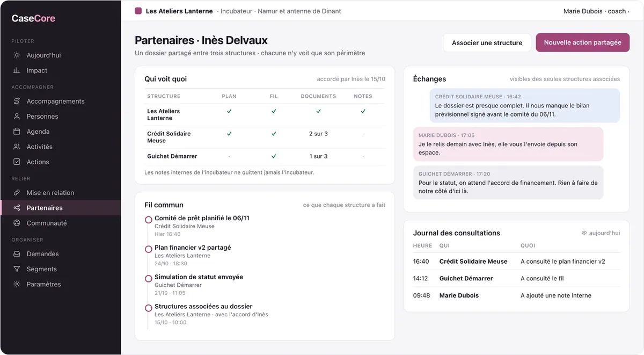Viewport: 644px width, 355px height.
Task: Click the Guichet Démarrer 17:20 message
Action: (508, 183)
